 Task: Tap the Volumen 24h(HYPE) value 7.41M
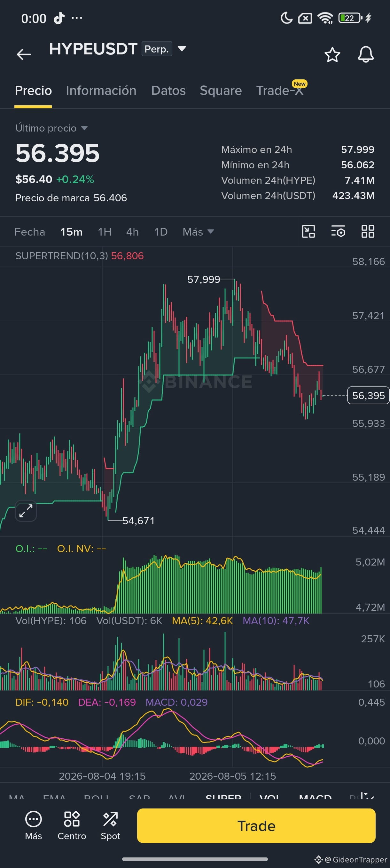[359, 180]
